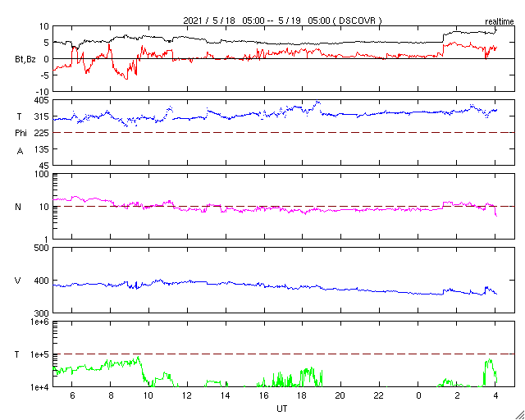
Task: Select the '16' hour label on time axis
Action: (x=264, y=395)
